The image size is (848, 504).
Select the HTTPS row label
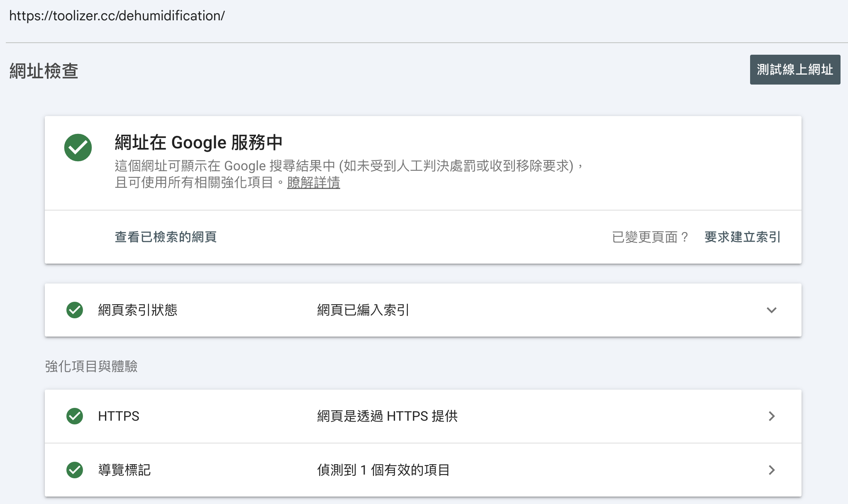pos(119,416)
